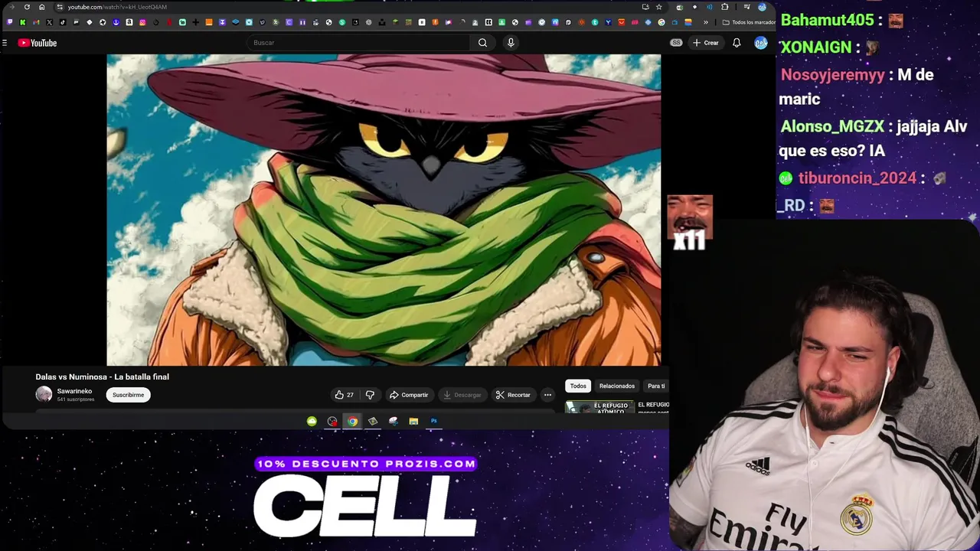The image size is (980, 551).
Task: Click the chat username Alonso_MGZX
Action: tap(832, 126)
